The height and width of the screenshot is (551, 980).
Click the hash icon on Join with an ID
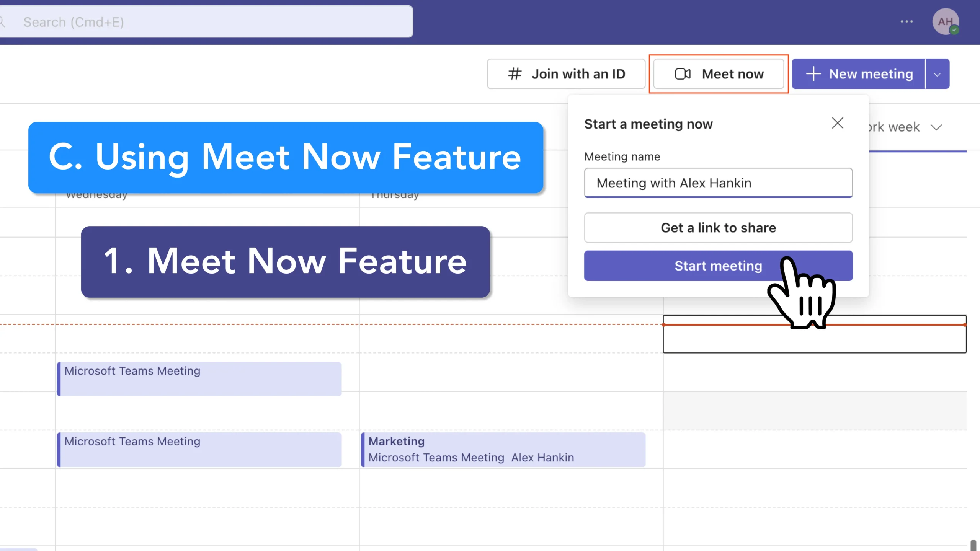(x=514, y=74)
